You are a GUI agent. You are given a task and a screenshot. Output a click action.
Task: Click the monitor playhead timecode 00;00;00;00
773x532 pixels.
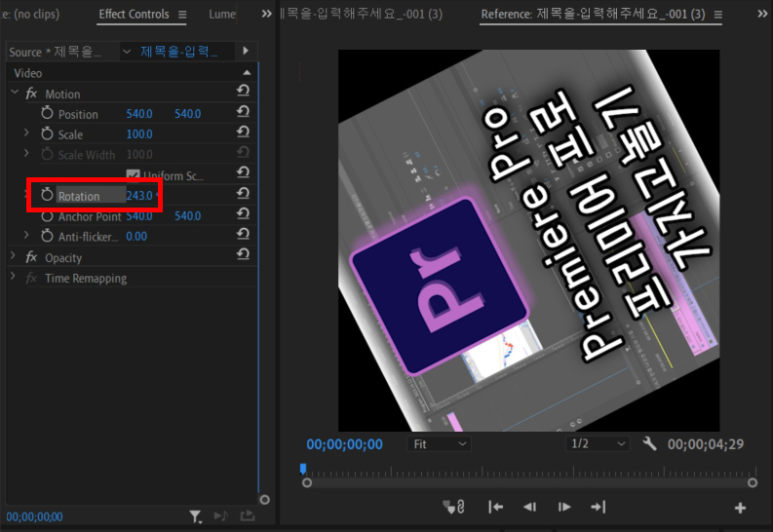pos(345,444)
